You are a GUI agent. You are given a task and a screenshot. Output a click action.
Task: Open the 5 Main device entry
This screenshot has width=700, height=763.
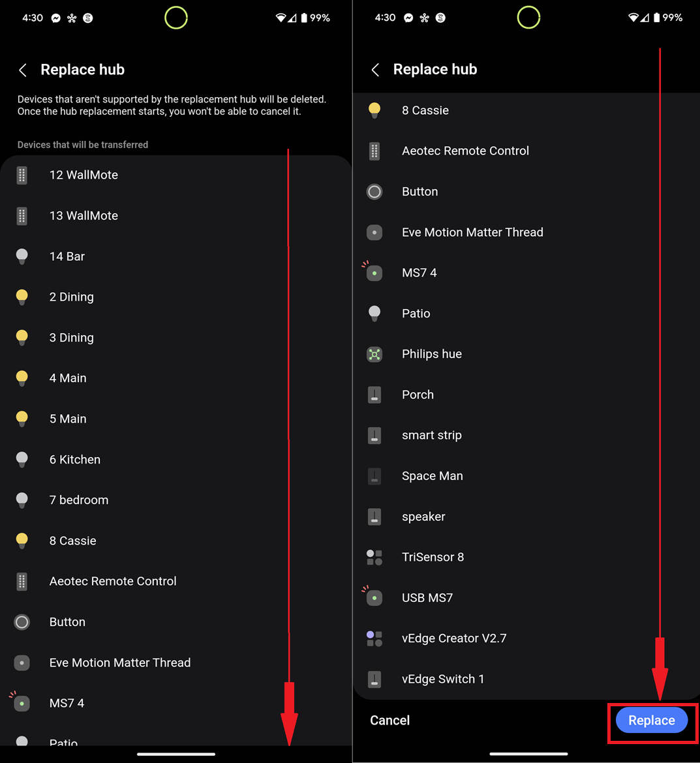coord(68,419)
